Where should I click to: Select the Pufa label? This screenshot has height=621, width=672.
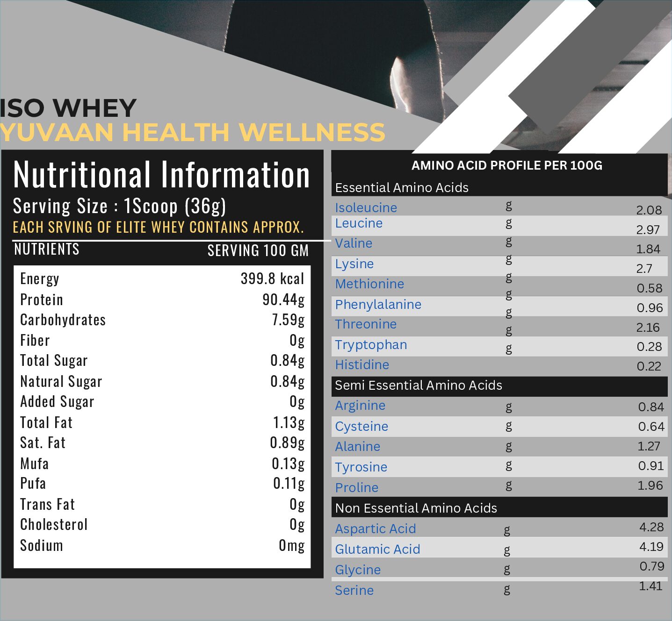pos(33,484)
